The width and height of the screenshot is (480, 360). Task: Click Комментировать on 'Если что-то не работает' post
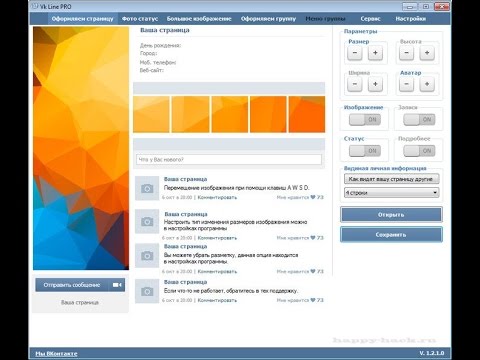[217, 300]
